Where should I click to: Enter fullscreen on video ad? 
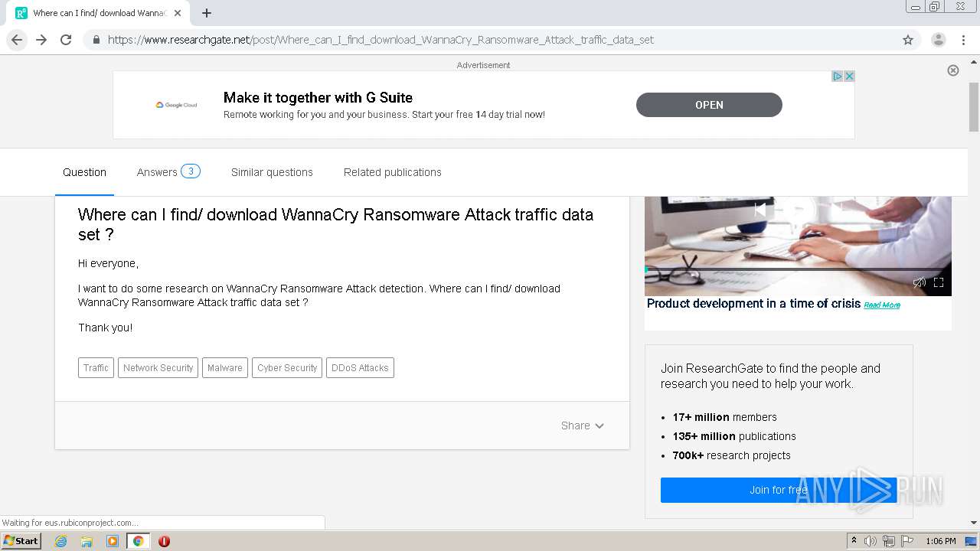939,282
